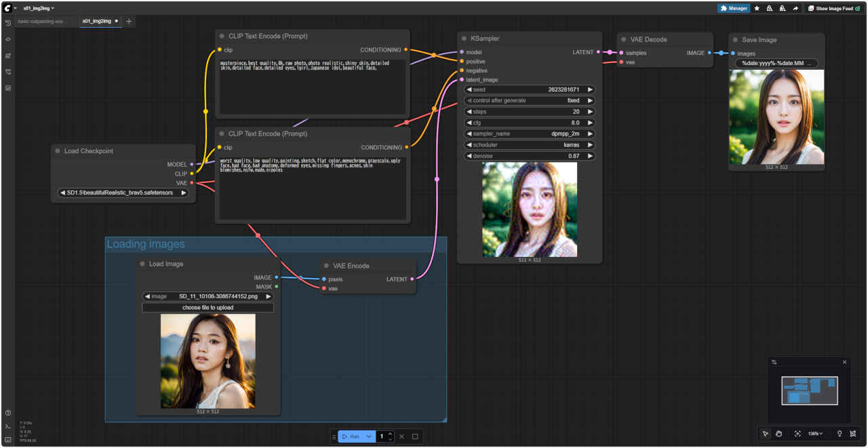
Task: Click the positive prompt text box
Action: 312,87
